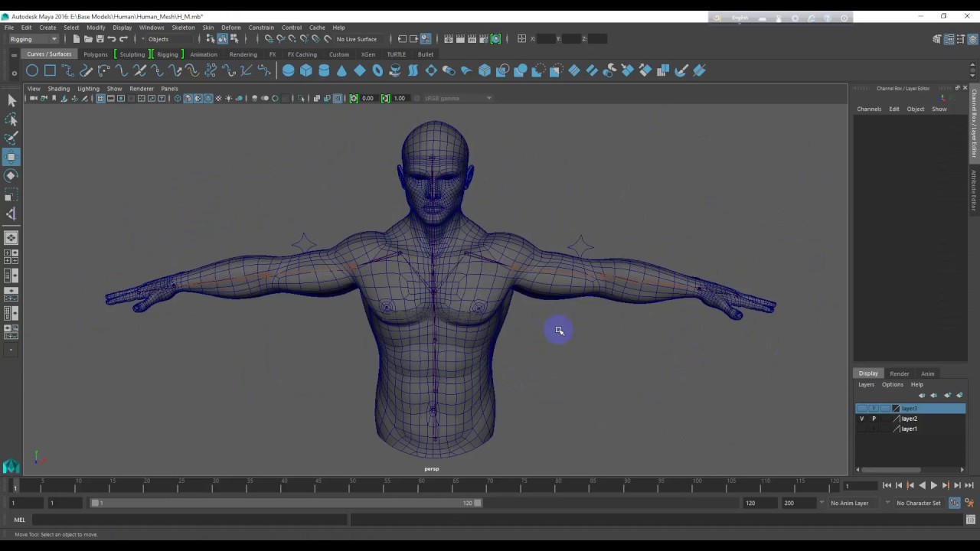Open the viewport Shading menu

(58, 89)
